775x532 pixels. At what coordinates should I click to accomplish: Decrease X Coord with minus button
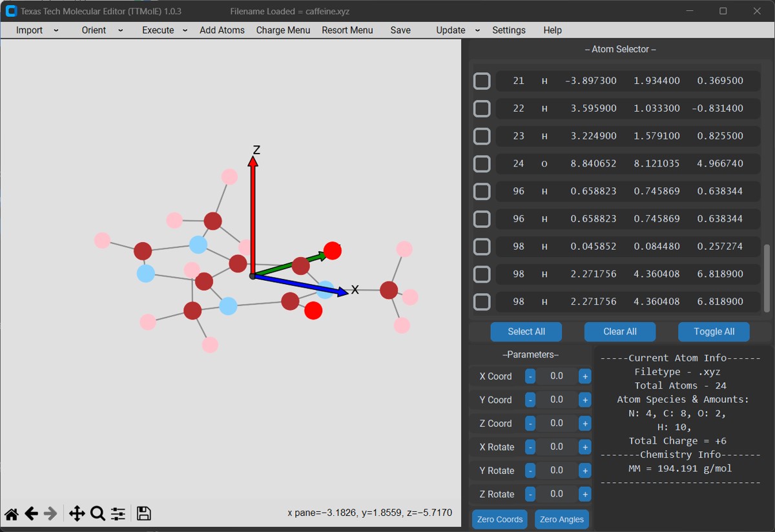point(530,376)
